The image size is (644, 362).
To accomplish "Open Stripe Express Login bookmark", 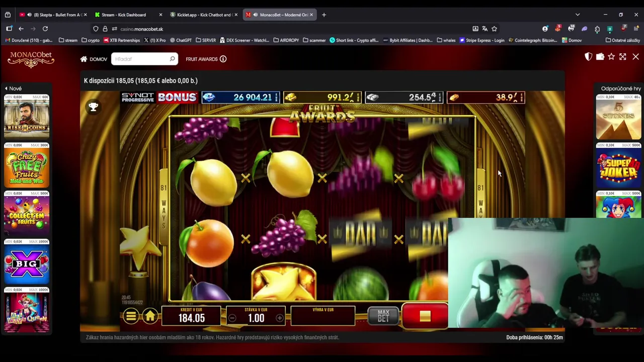I will pyautogui.click(x=481, y=40).
